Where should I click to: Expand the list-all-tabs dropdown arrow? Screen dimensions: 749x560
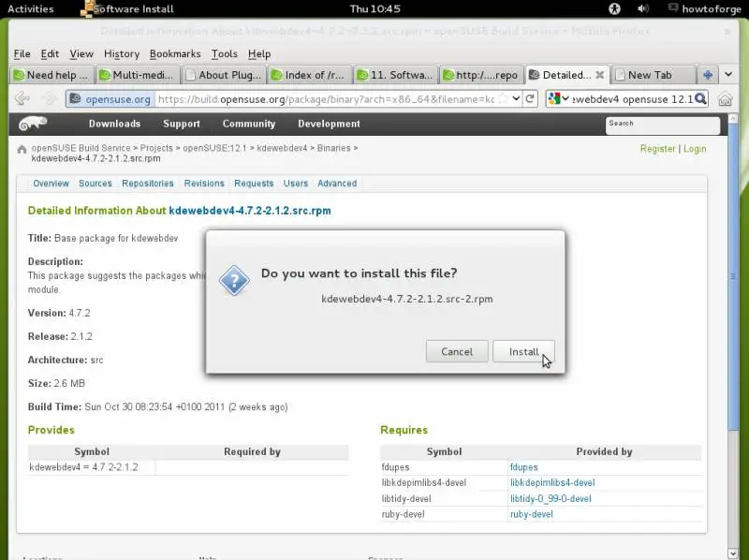[x=728, y=75]
